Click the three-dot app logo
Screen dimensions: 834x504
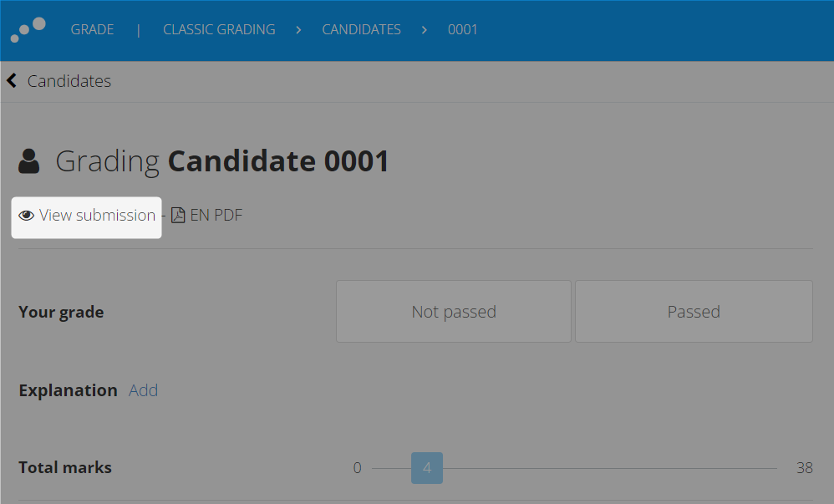(x=28, y=30)
